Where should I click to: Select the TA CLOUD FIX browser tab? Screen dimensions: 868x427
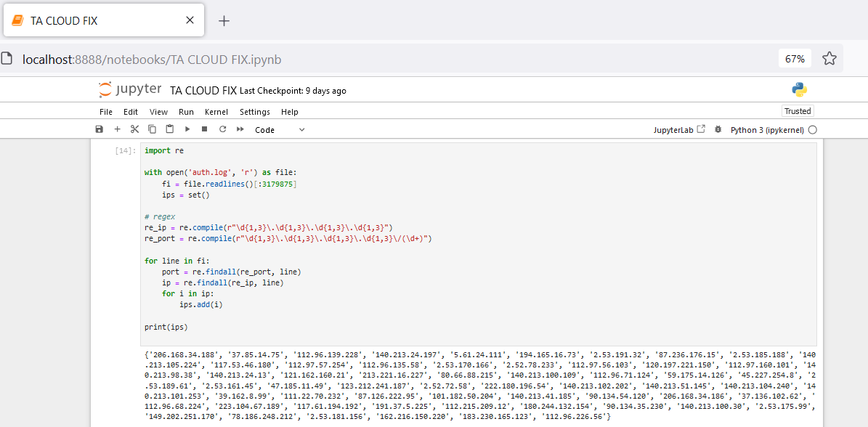[x=104, y=20]
